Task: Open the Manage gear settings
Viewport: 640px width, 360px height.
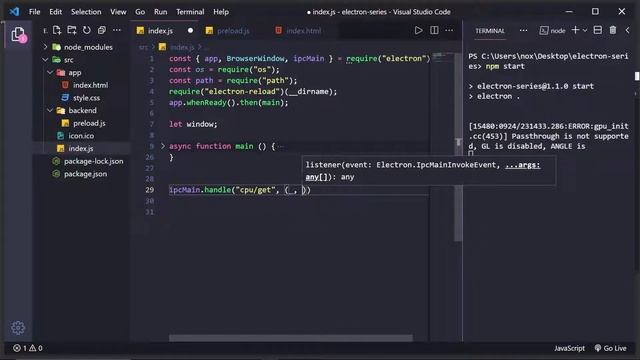Action: click(x=18, y=327)
